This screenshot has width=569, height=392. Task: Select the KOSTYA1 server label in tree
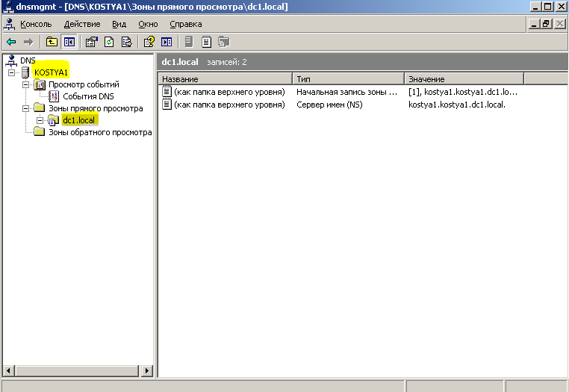coord(51,72)
